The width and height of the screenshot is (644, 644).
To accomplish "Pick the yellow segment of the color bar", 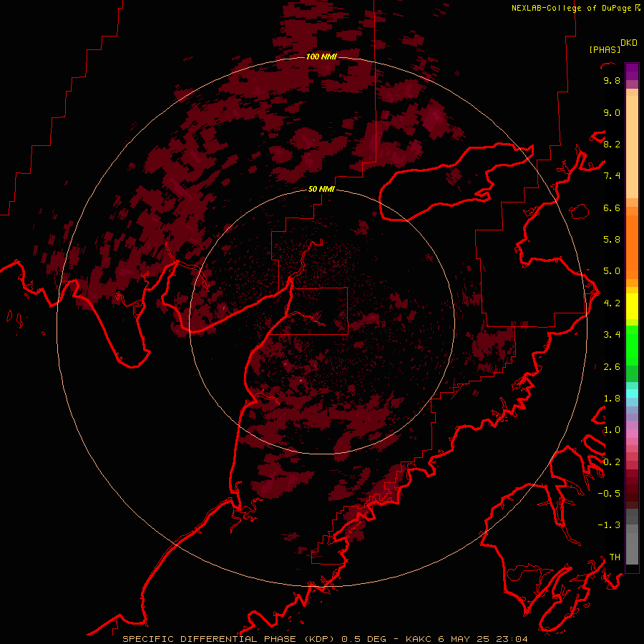I will 632,306.
